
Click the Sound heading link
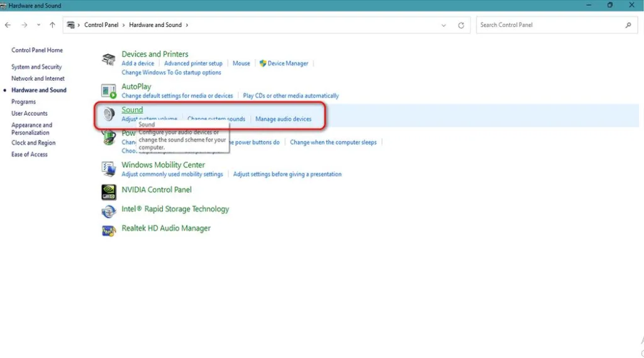click(x=132, y=109)
